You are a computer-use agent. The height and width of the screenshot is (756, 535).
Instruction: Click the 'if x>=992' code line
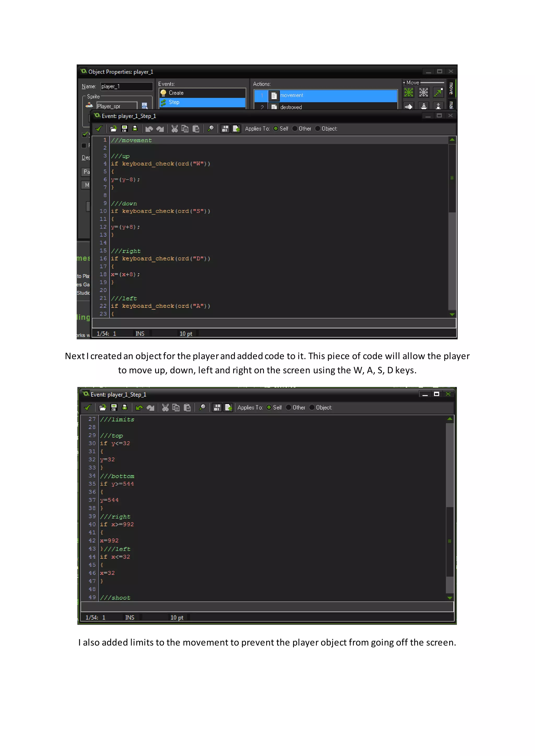(x=117, y=524)
